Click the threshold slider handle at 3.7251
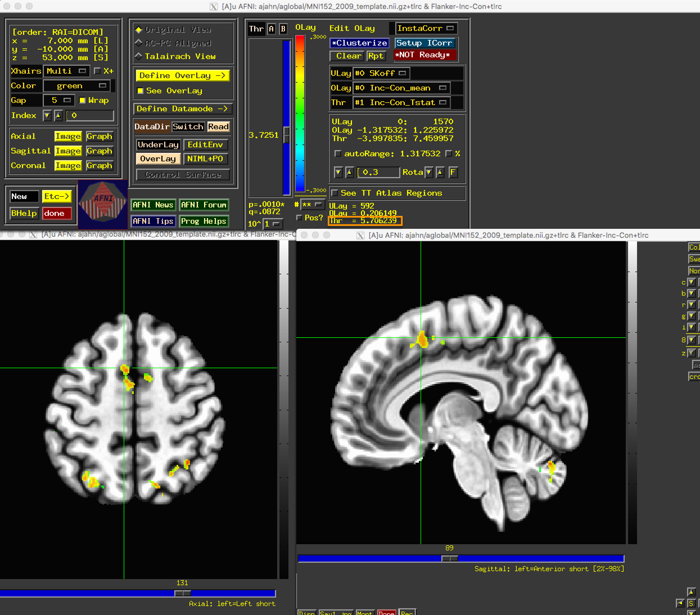 [287, 135]
